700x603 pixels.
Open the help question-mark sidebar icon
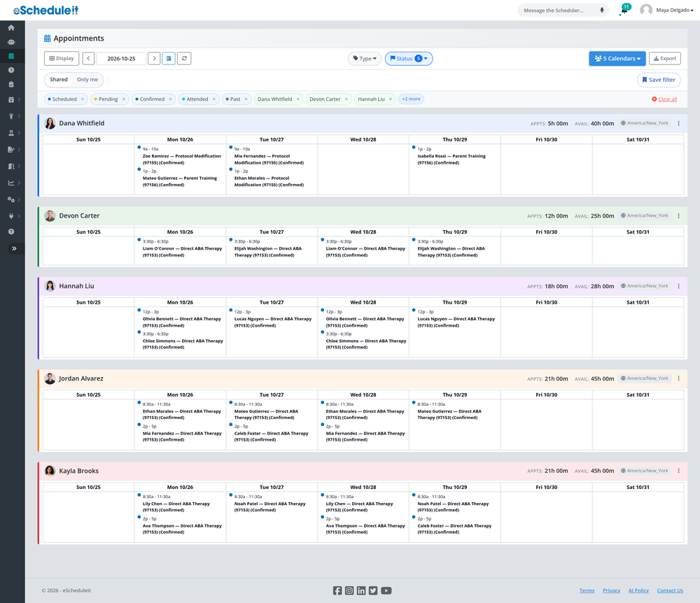click(11, 232)
